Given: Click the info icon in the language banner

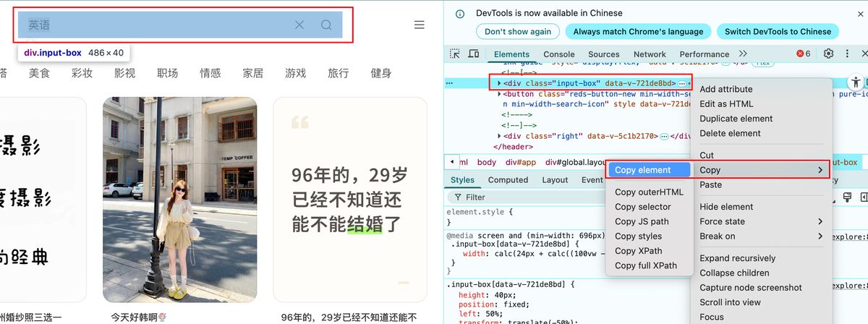Looking at the screenshot, I should [460, 13].
